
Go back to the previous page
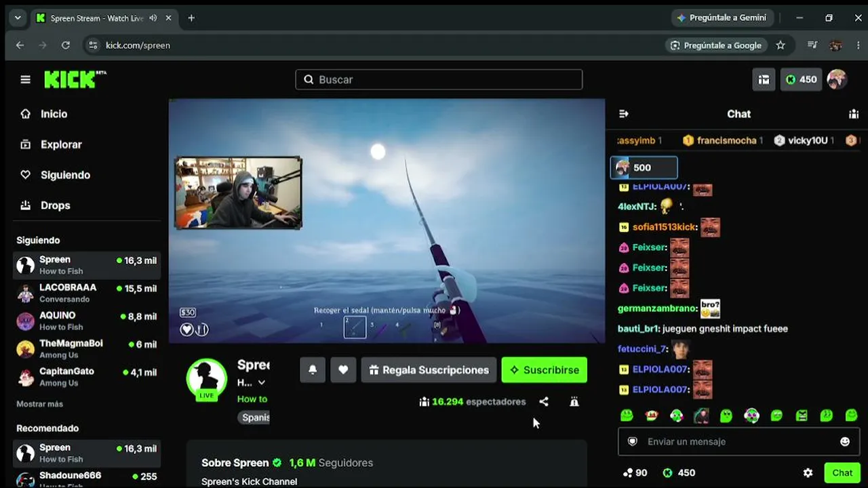[20, 45]
